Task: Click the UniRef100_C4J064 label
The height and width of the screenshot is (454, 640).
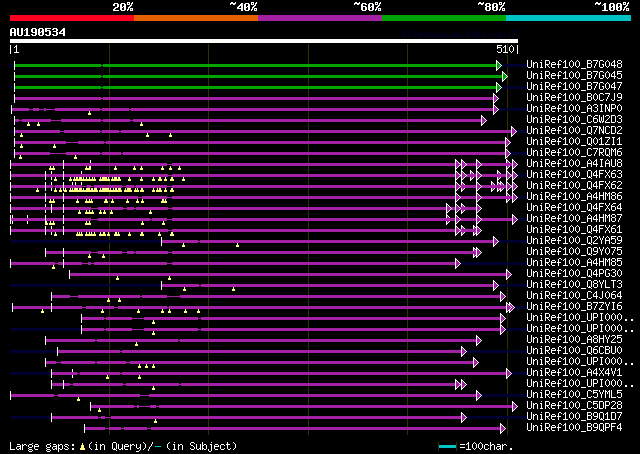Action: 574,296
